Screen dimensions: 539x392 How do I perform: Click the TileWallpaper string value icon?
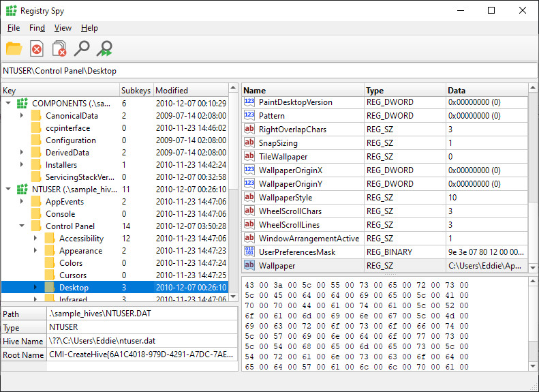[249, 156]
